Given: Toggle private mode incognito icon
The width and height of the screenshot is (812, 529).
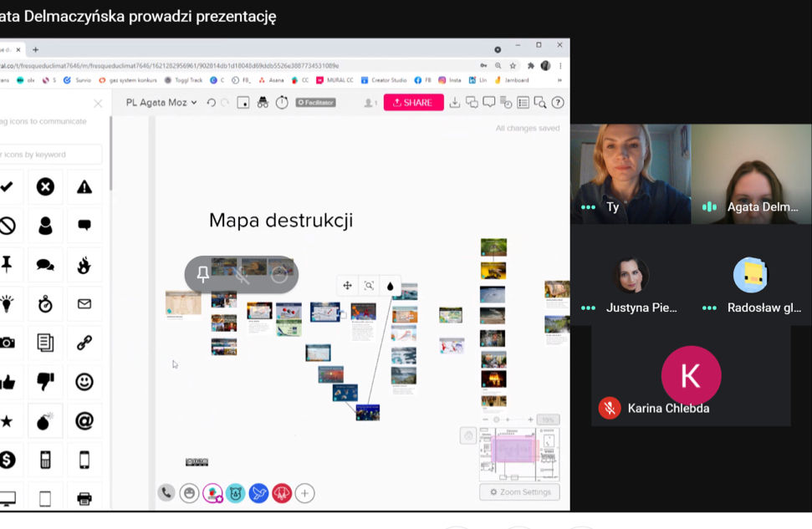Looking at the screenshot, I should pos(263,103).
